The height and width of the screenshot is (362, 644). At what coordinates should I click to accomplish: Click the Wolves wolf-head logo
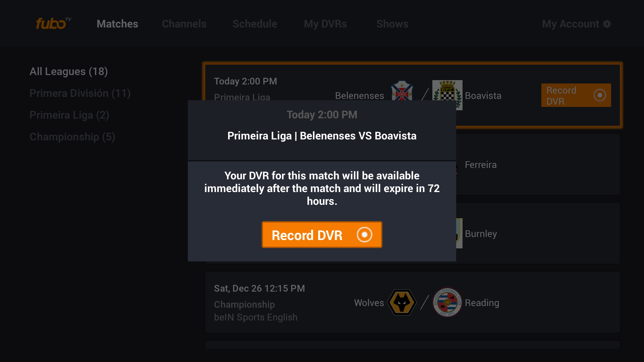402,302
